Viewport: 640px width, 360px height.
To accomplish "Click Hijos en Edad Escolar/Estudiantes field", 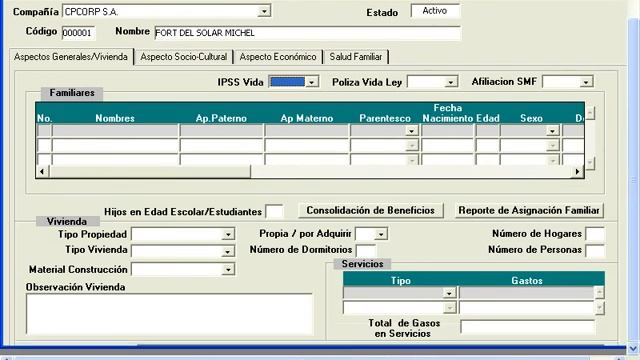I will click(x=274, y=211).
